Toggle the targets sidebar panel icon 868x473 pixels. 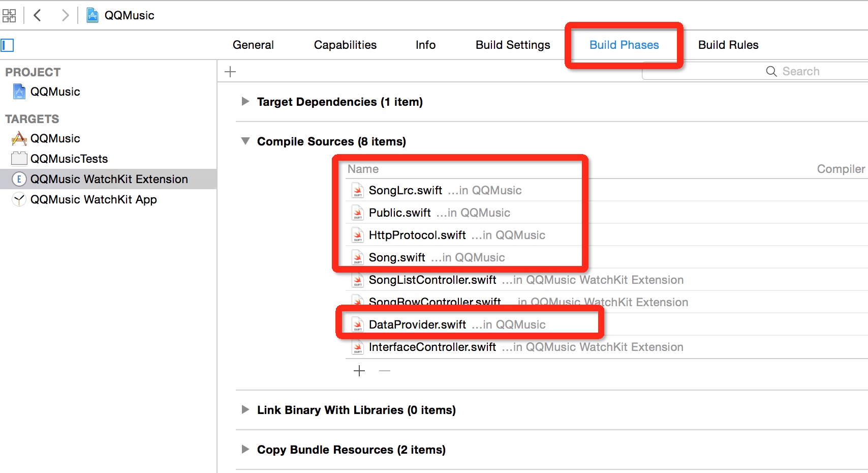pyautogui.click(x=7, y=45)
